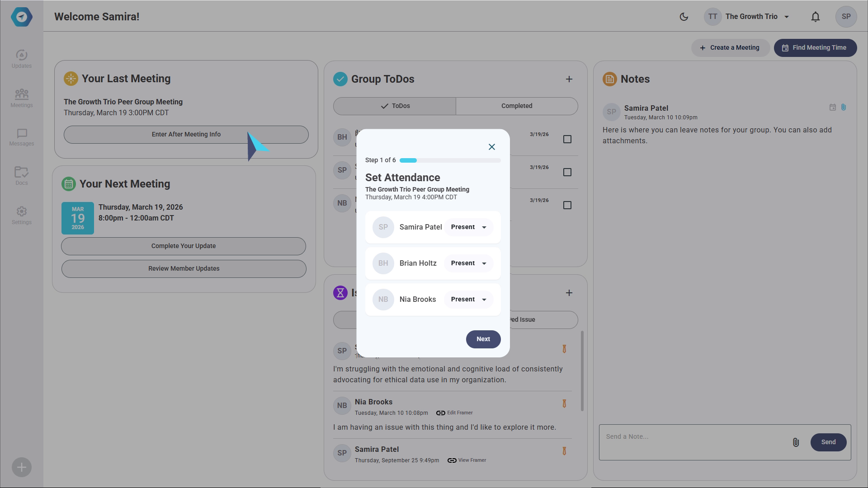Check first todo checkbox for BH
Image resolution: width=868 pixels, height=488 pixels.
pos(567,139)
